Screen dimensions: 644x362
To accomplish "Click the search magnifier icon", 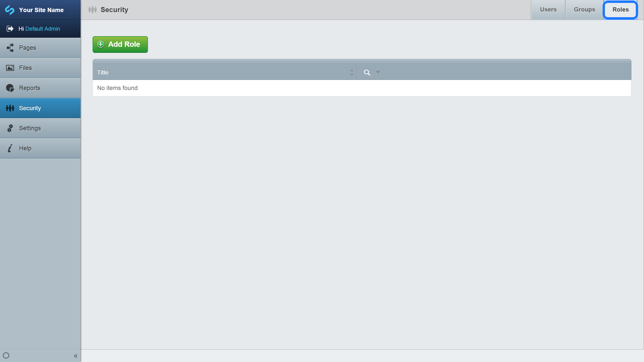I will (x=366, y=72).
